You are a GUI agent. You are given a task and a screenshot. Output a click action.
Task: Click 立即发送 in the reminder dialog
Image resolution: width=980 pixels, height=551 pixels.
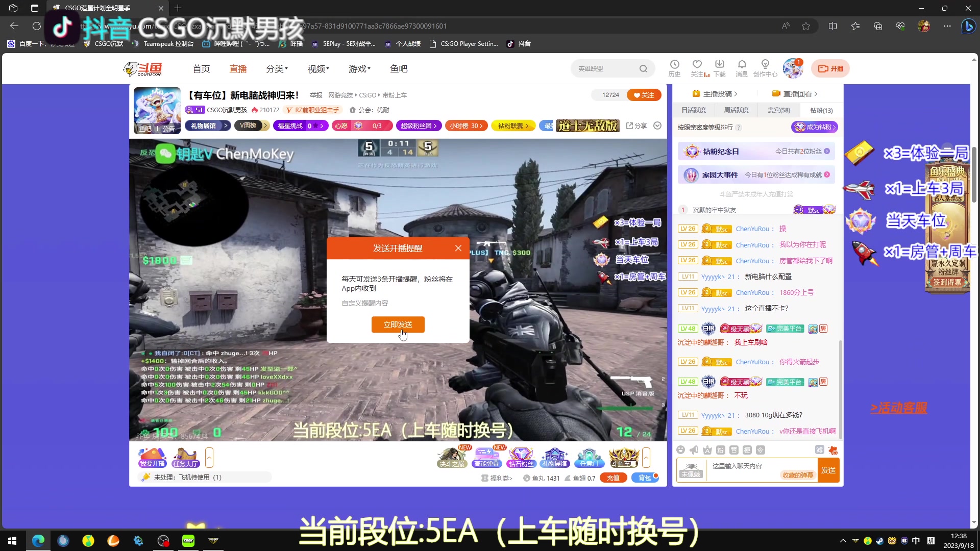[398, 324]
